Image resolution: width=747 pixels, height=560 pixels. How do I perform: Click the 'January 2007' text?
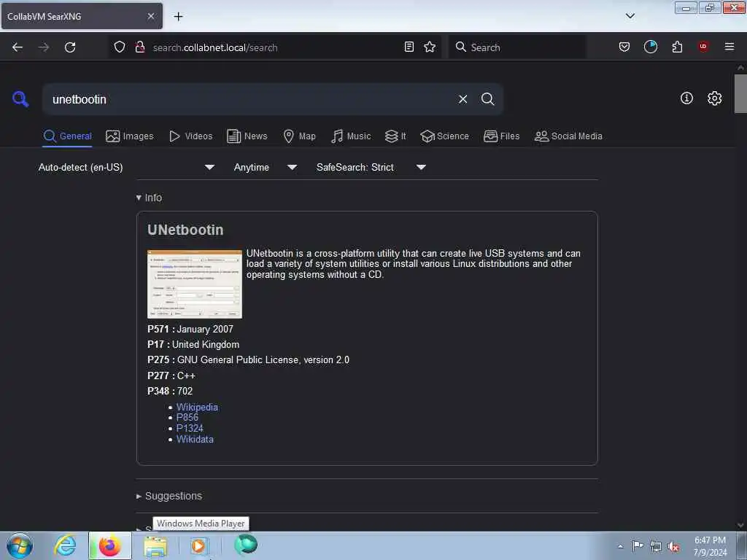205,329
